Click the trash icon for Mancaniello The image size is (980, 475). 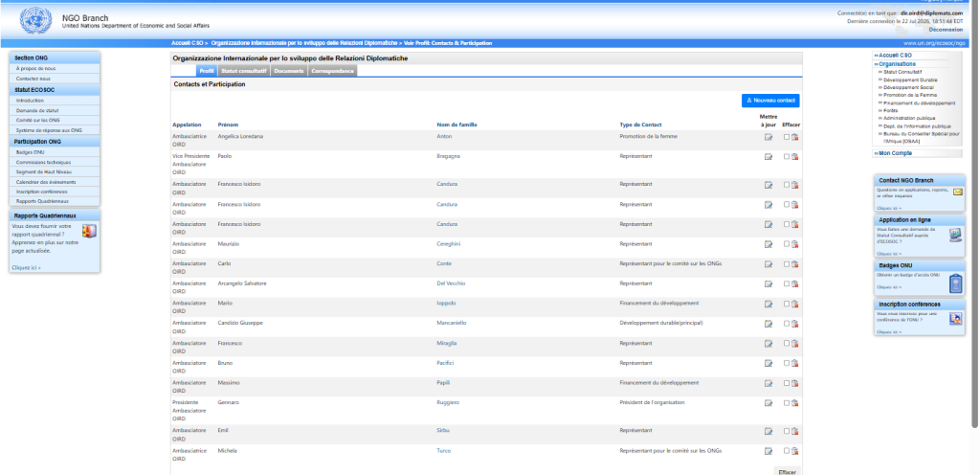coord(795,324)
